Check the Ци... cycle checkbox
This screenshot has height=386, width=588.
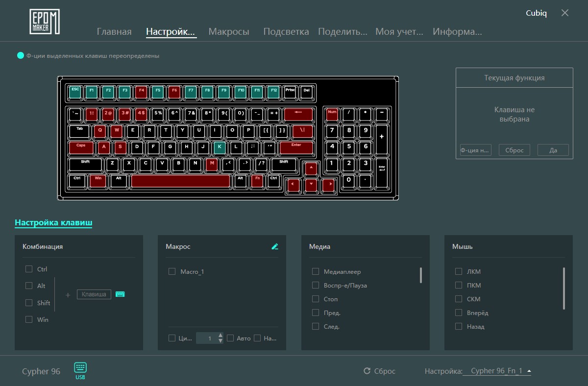tap(172, 338)
